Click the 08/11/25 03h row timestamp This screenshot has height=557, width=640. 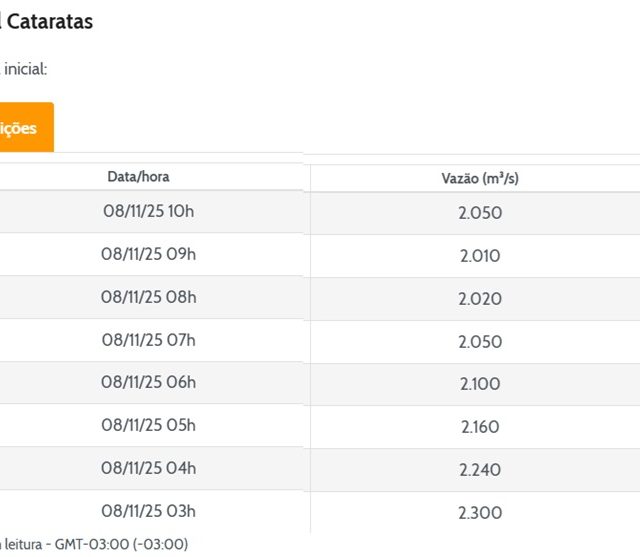(149, 511)
